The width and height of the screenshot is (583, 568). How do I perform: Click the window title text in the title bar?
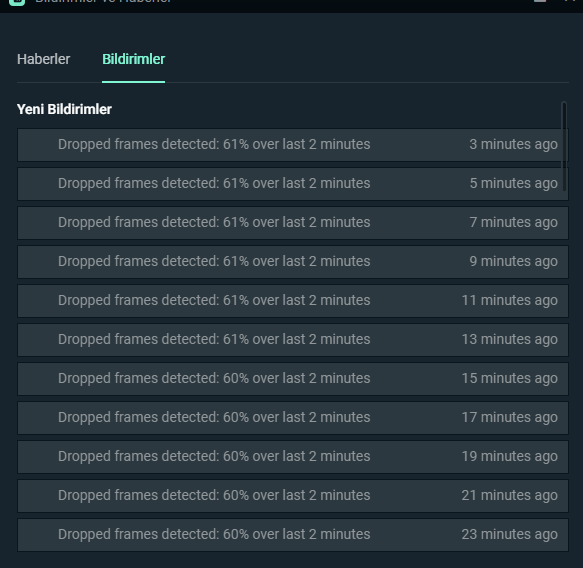(x=103, y=1)
